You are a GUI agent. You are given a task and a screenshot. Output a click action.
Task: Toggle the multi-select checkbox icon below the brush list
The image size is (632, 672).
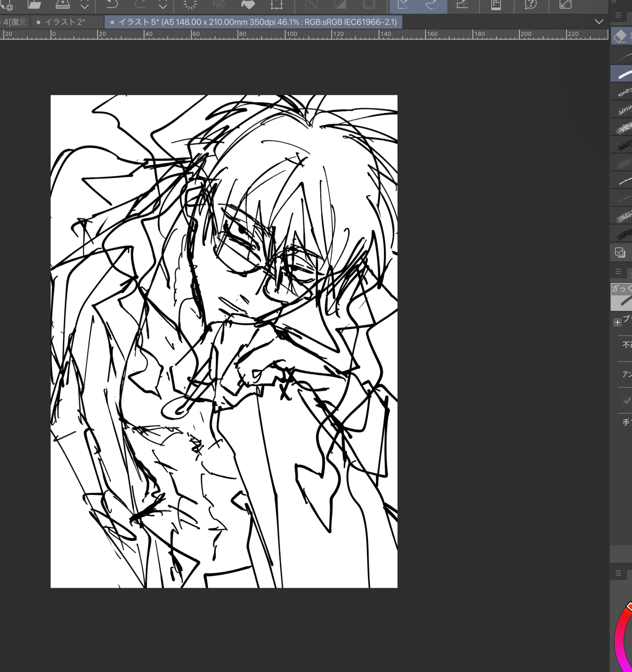(x=620, y=252)
